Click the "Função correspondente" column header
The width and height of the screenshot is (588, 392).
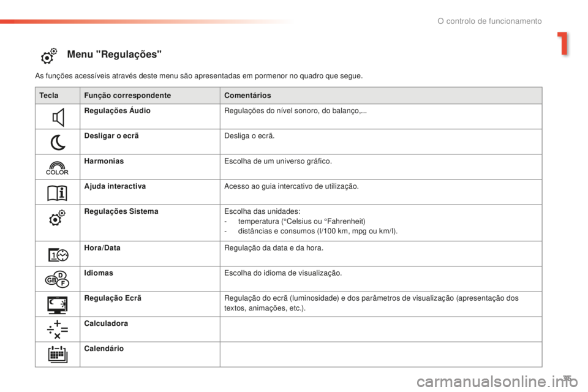(x=127, y=96)
